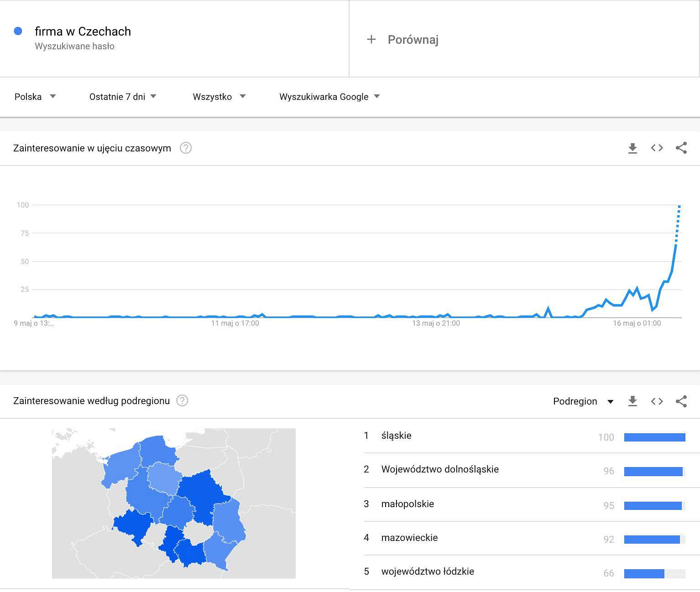Screen dimensions: 700x592
Task: Open help for Zainteresowanie według podregionu
Action: click(182, 400)
